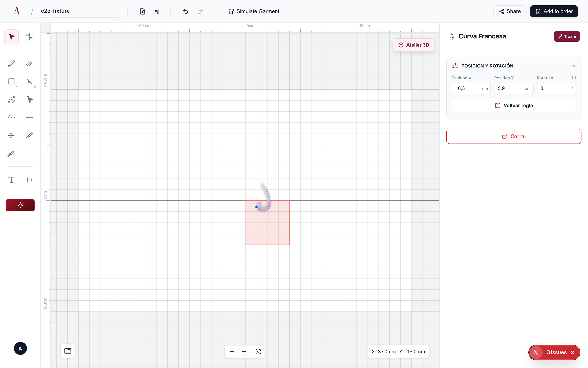The width and height of the screenshot is (588, 368).
Task: Click Add to order
Action: click(554, 11)
